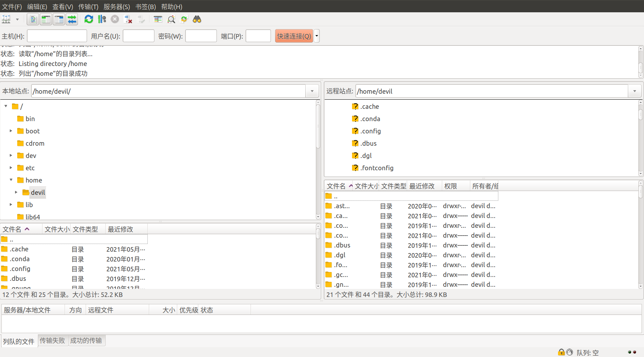Select local .cache folder row
Screen dimensions: 644x357
coord(74,249)
